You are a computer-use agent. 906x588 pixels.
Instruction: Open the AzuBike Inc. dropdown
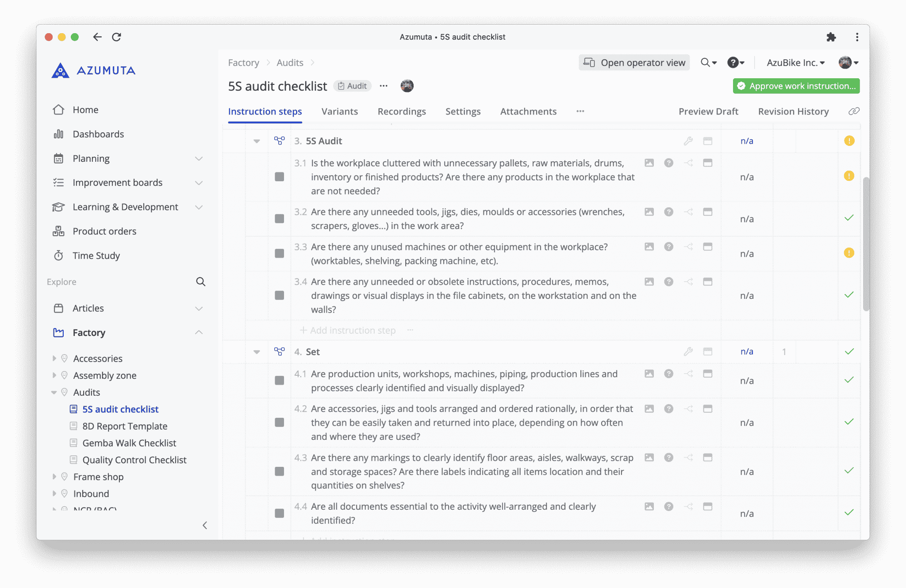tap(795, 62)
